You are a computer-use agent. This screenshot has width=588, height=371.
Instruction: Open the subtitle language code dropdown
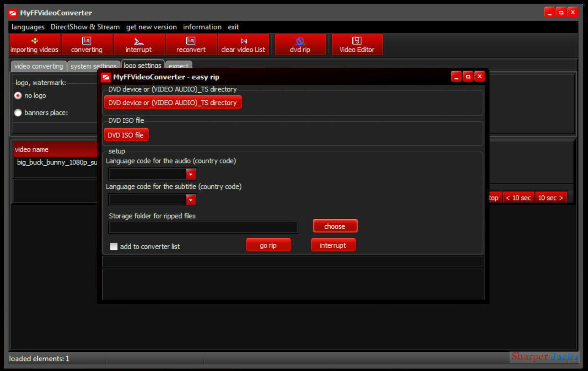tap(191, 200)
